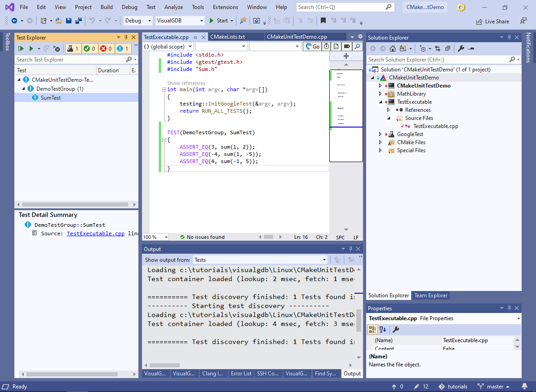Click Collapse All icon in Solution Explorer

point(448,48)
